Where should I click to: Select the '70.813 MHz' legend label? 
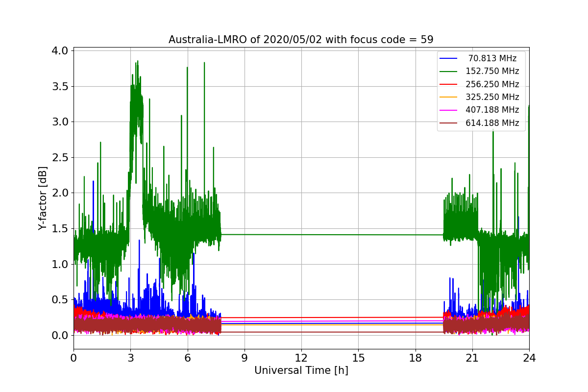tap(492, 59)
